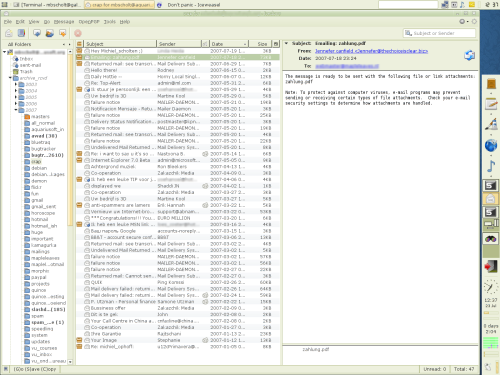Click the attachment column header icon
Screen dimensions: 500x375
[205, 44]
